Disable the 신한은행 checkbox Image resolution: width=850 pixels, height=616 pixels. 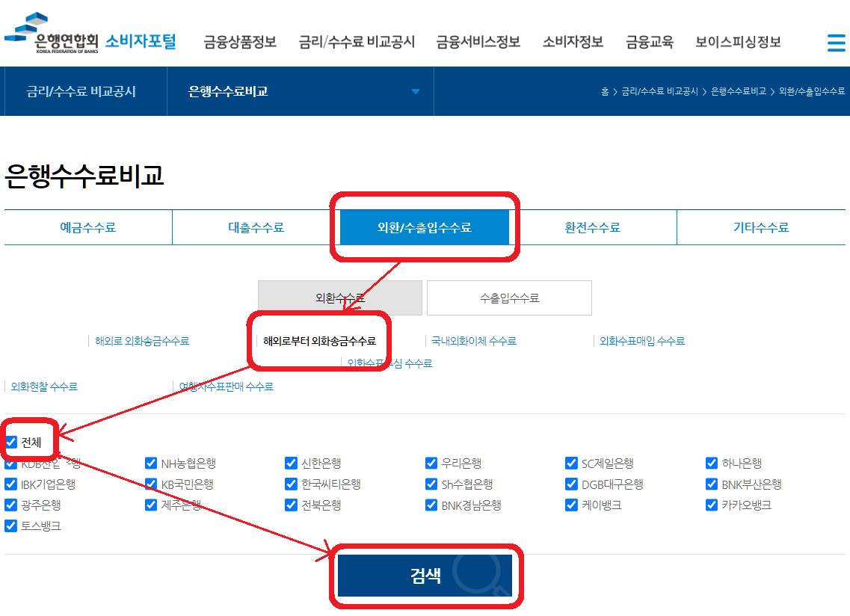tap(291, 463)
